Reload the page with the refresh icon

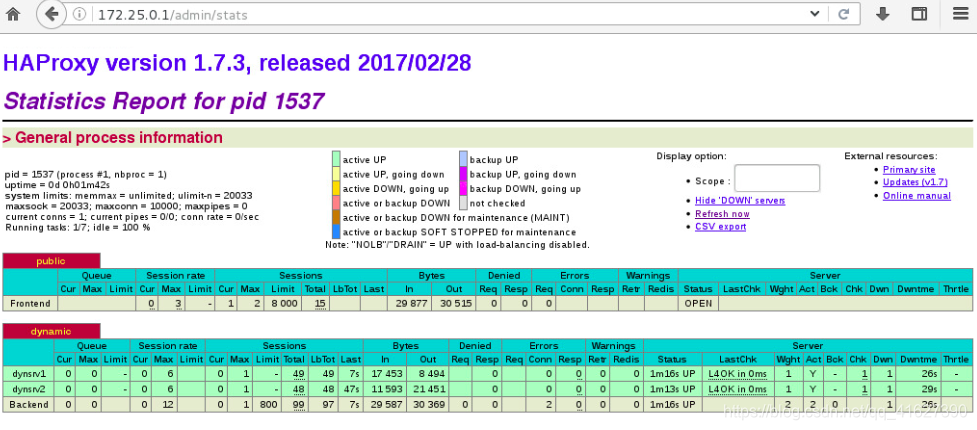(x=845, y=14)
